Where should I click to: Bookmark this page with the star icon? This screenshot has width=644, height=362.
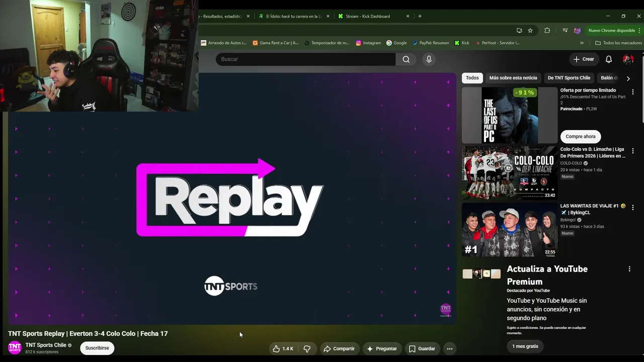tap(530, 31)
